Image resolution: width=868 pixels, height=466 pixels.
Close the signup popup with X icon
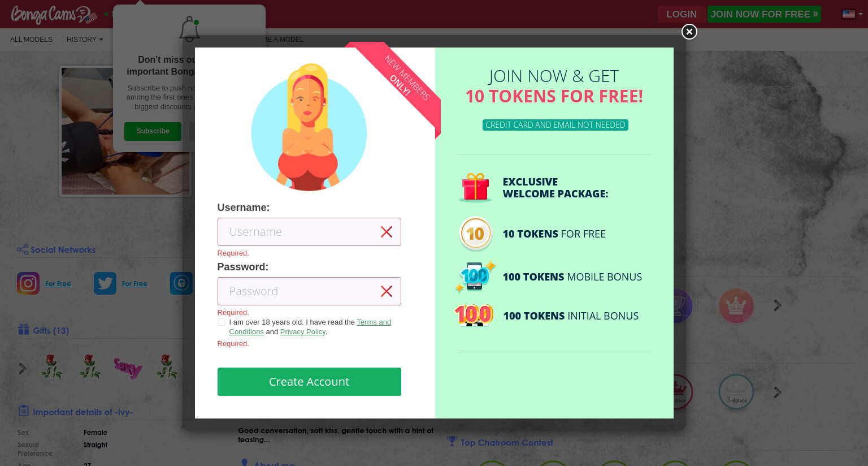click(689, 32)
